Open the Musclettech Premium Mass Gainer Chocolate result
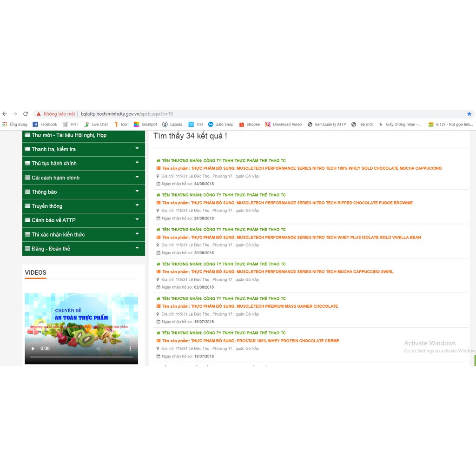 tap(264, 306)
